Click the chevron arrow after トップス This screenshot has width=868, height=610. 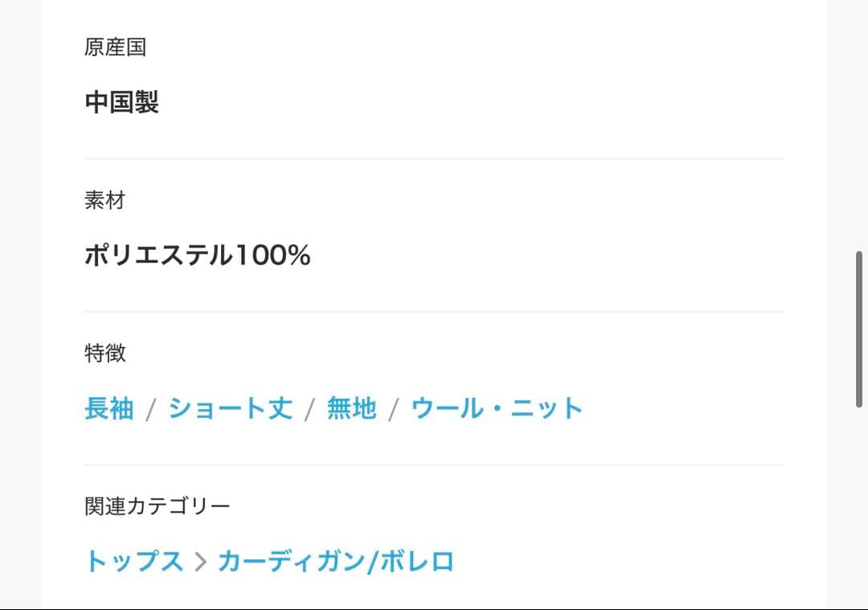coord(201,562)
